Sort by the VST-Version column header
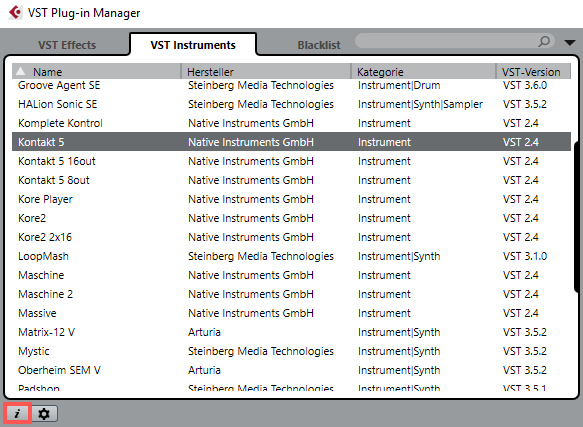Screen dimensions: 583x427 pyautogui.click(x=534, y=71)
